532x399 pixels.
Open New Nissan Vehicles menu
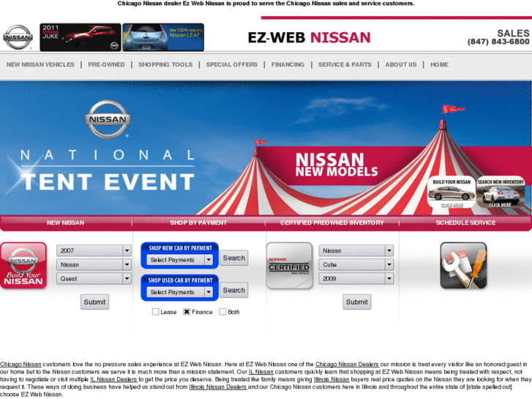[x=40, y=64]
